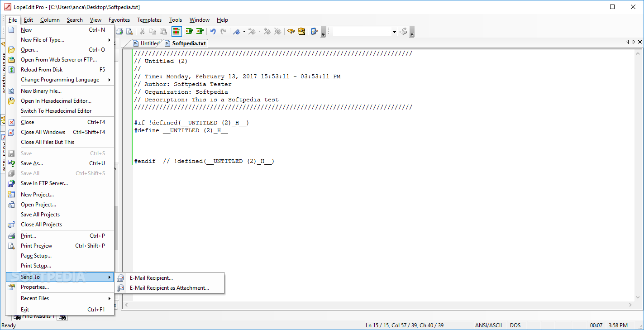
Task: Click the grayed icon right of the combo box
Action: coord(403,31)
